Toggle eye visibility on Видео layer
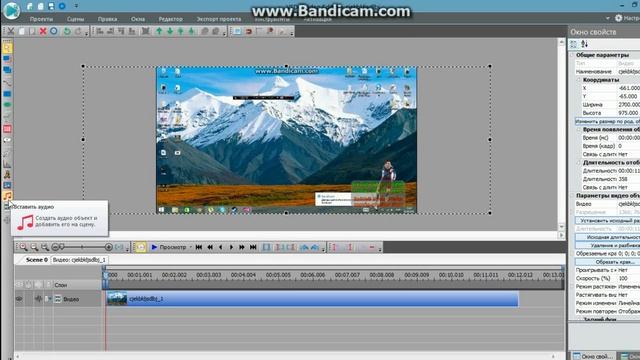The width and height of the screenshot is (640, 360). (19, 299)
